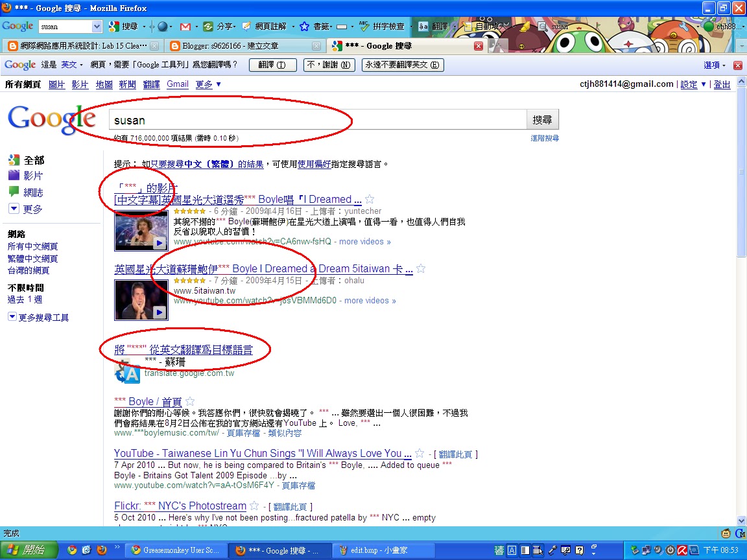Click the Google Toolbar search button
Viewport: 747px width, 560px height.
coord(123,27)
